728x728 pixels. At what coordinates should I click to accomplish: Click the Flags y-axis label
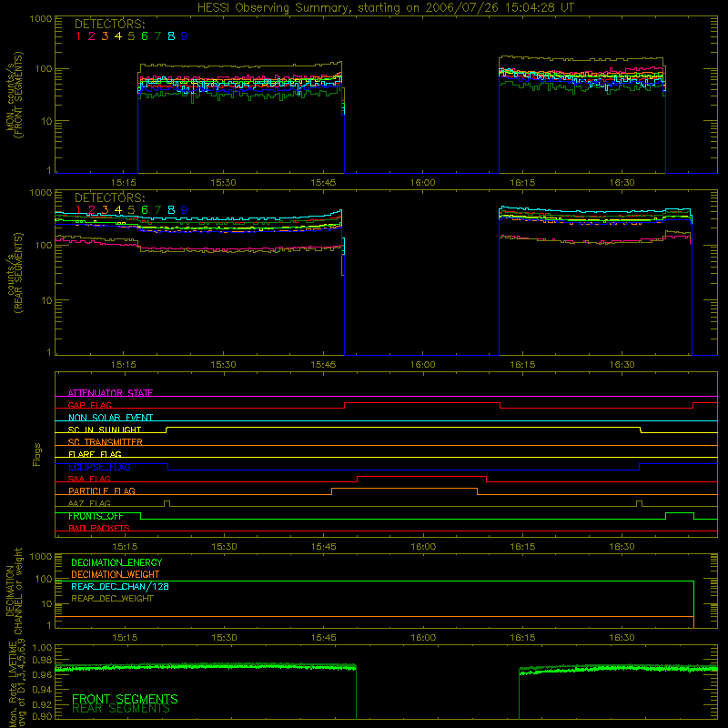[37, 454]
